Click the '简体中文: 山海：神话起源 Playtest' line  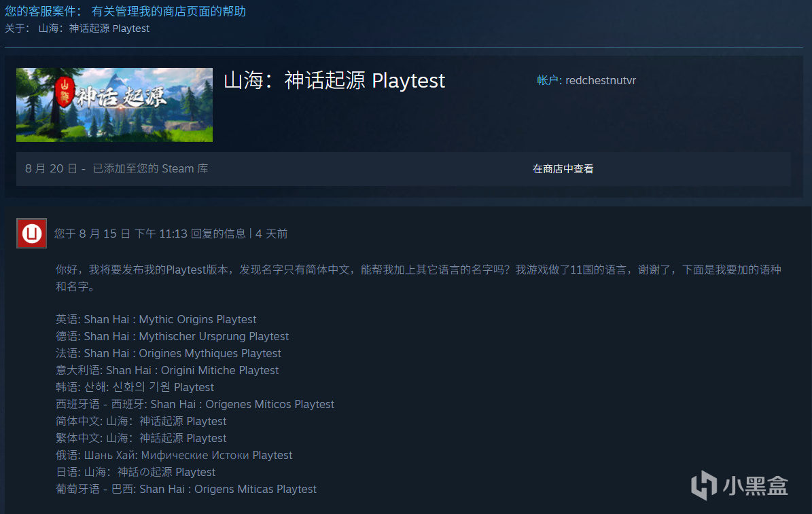pos(141,422)
